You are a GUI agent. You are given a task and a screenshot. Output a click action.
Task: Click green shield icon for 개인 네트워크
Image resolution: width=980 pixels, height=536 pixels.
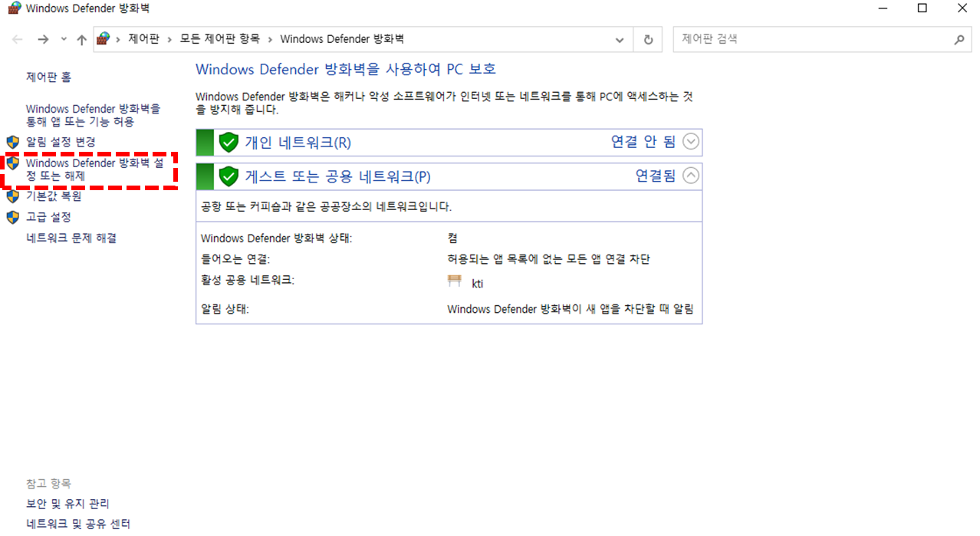pos(229,143)
